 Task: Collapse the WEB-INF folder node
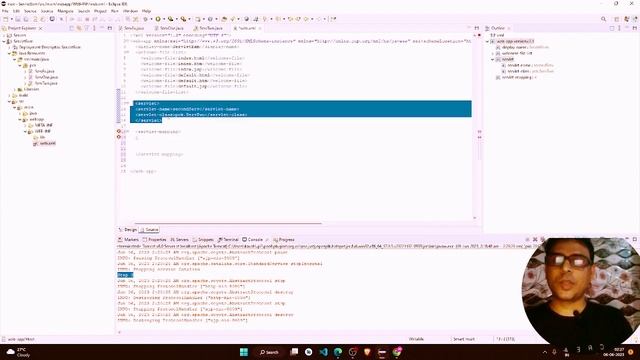pyautogui.click(x=25, y=131)
